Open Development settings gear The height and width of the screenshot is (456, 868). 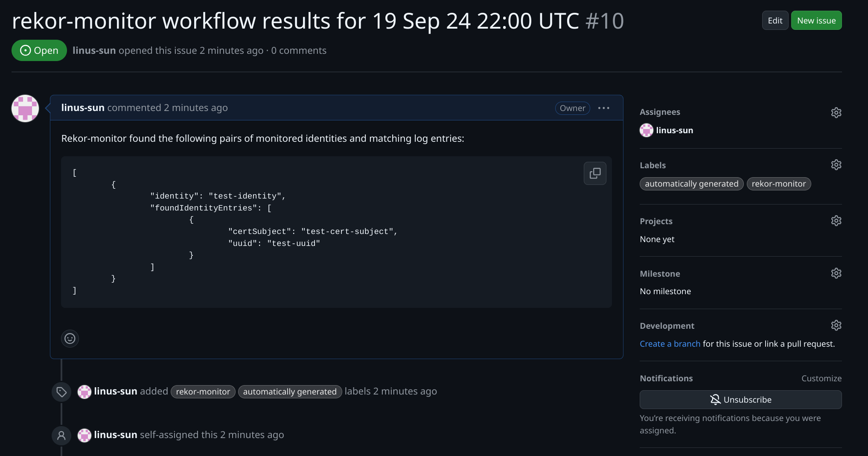(x=836, y=325)
